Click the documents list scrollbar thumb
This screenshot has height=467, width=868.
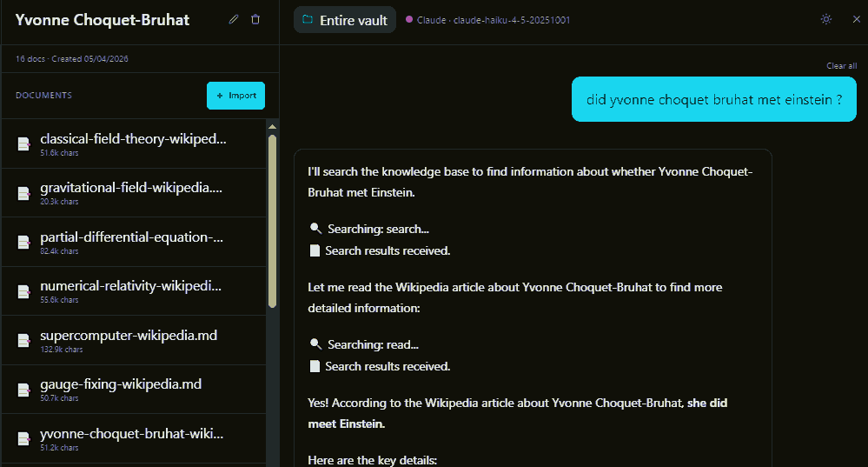[x=272, y=221]
